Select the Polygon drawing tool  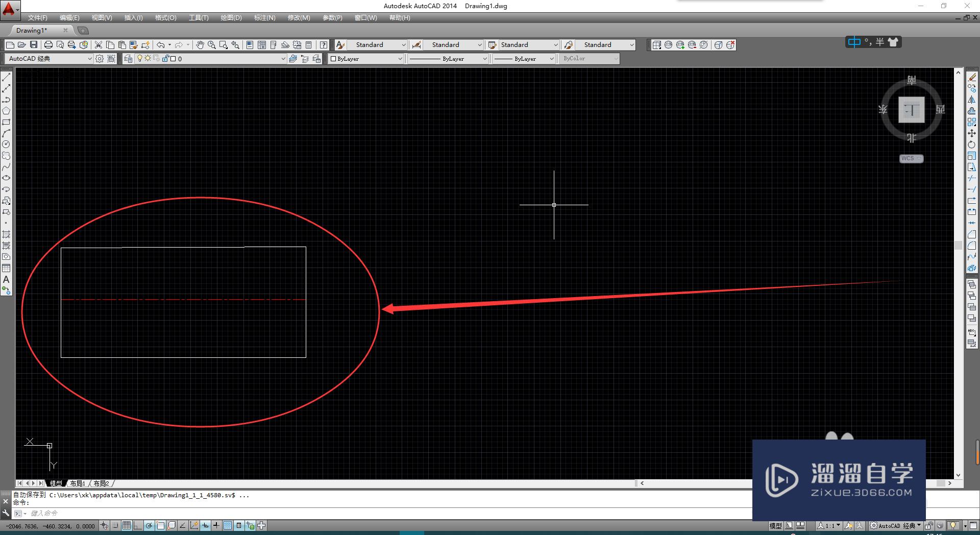6,111
